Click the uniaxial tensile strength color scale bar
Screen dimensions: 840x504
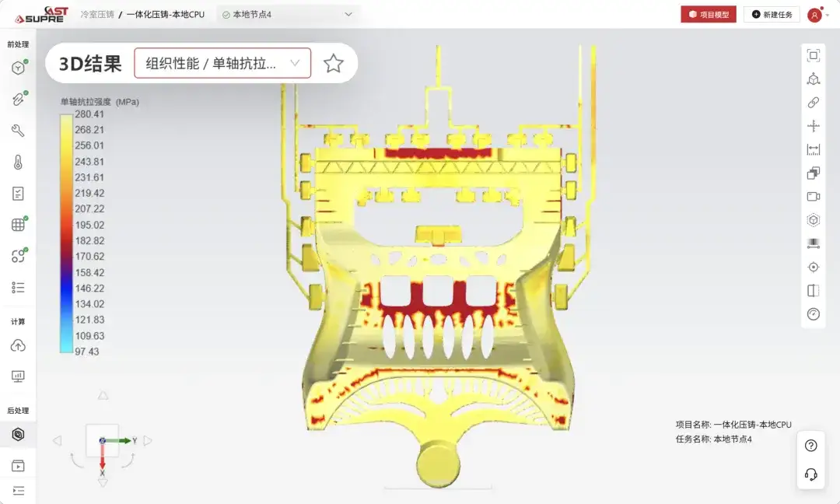[x=66, y=233]
